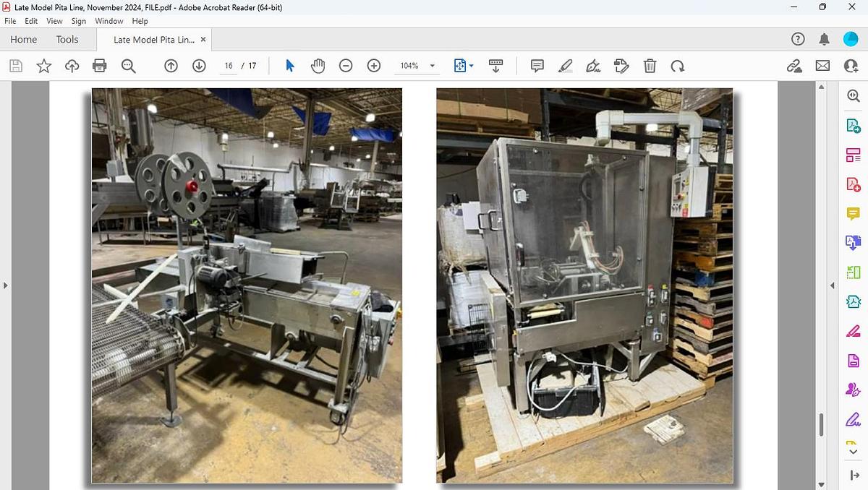Open the Add Comment tool
The width and height of the screenshot is (868, 490).
pyautogui.click(x=537, y=65)
